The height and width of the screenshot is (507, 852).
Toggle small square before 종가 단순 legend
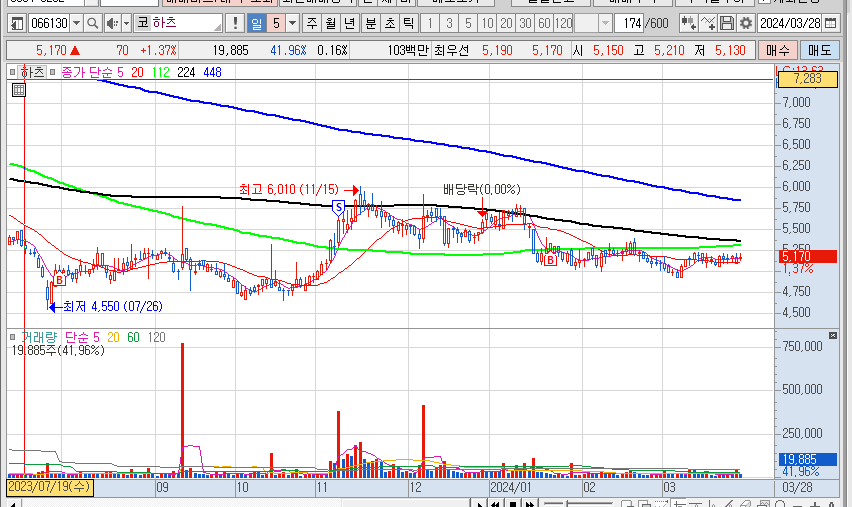pyautogui.click(x=53, y=72)
